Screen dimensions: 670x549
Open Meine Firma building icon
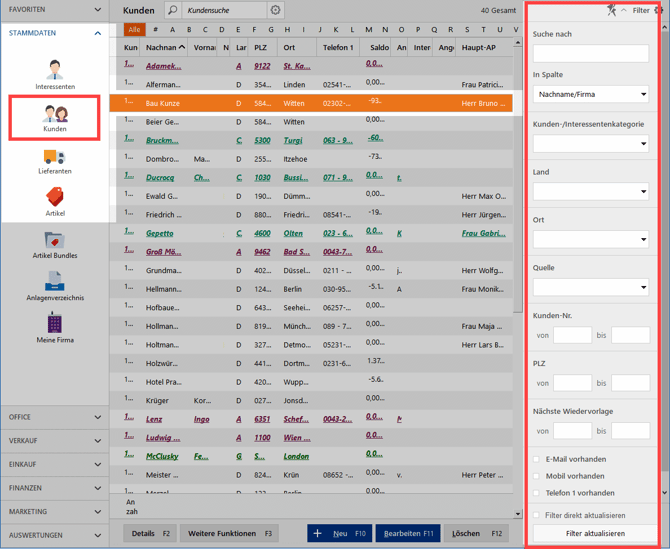(54, 325)
